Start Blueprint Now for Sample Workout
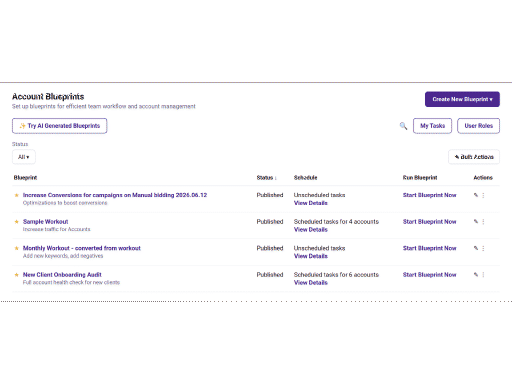Image resolution: width=512 pixels, height=384 pixels. [429, 222]
